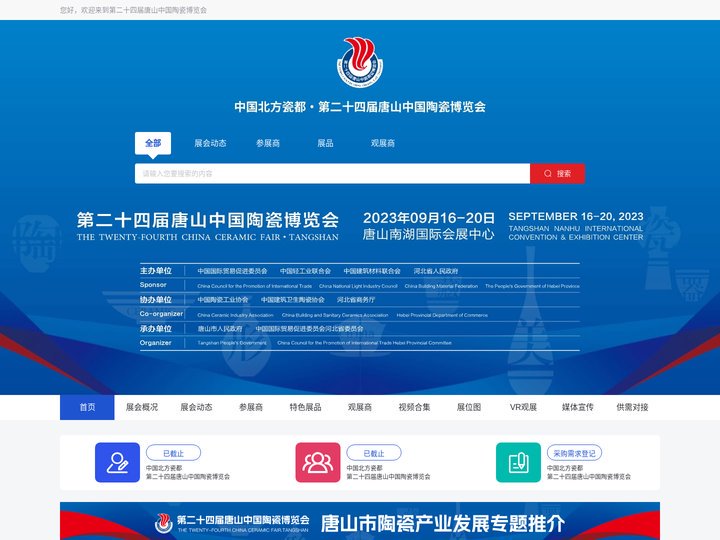Screen dimensions: 720x540
Task: Select the 全部 search tab
Action: tap(153, 143)
